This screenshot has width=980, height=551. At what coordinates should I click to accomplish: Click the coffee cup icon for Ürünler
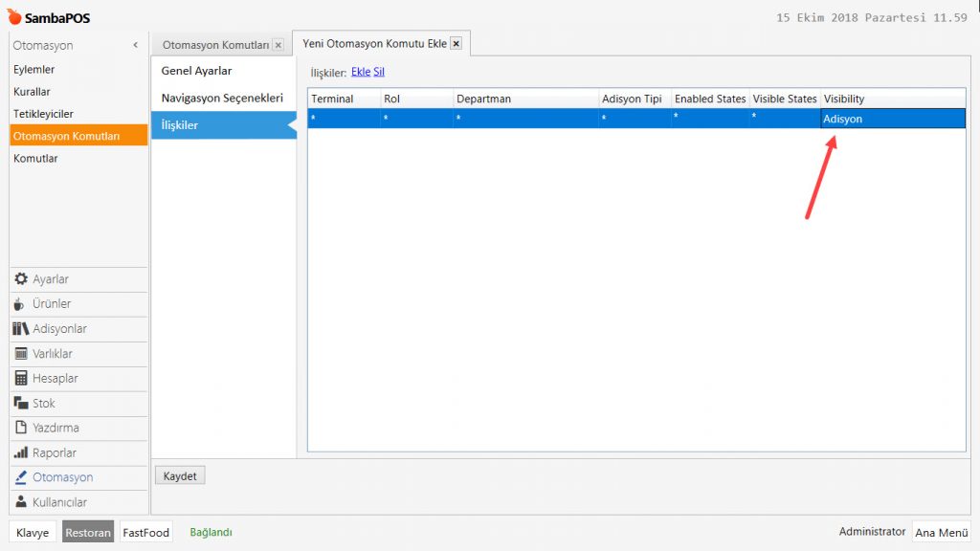[21, 304]
